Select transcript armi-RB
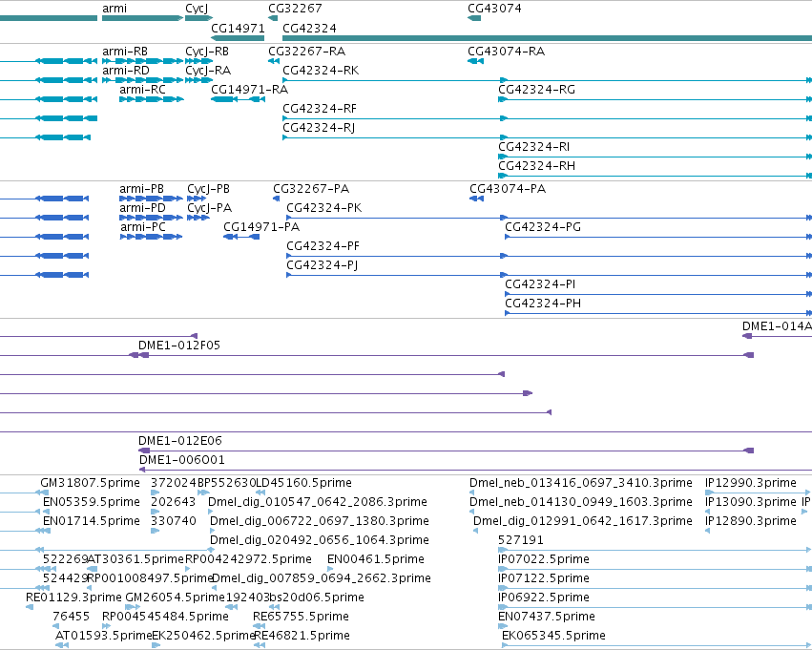 (125, 52)
